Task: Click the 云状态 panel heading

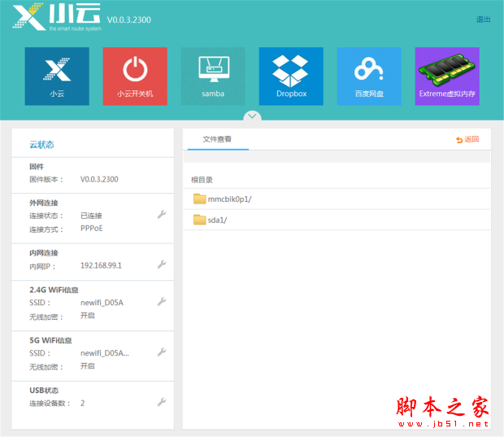Action: (x=41, y=145)
